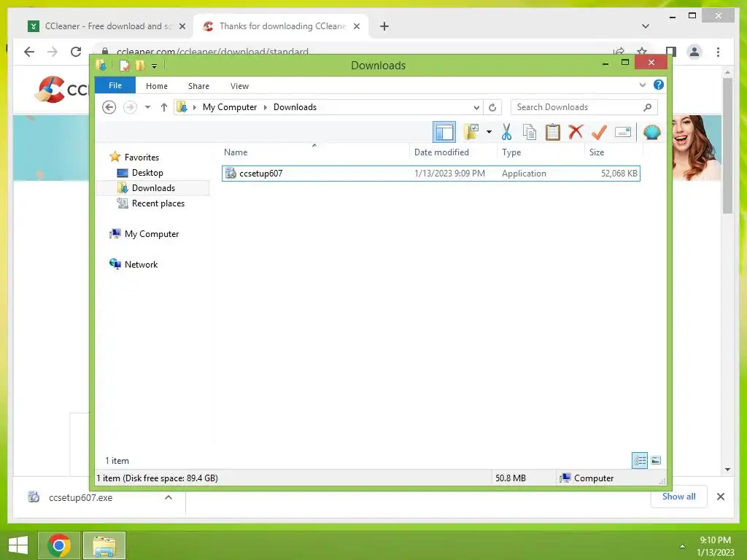This screenshot has width=747, height=560.
Task: Open ccsetup607.exe download options arrow
Action: tap(169, 497)
